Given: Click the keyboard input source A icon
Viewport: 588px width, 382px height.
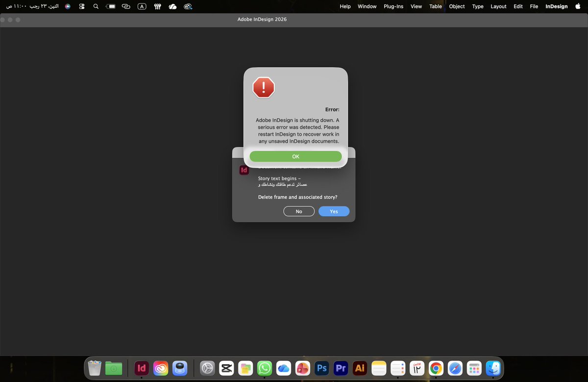Looking at the screenshot, I should (x=142, y=6).
